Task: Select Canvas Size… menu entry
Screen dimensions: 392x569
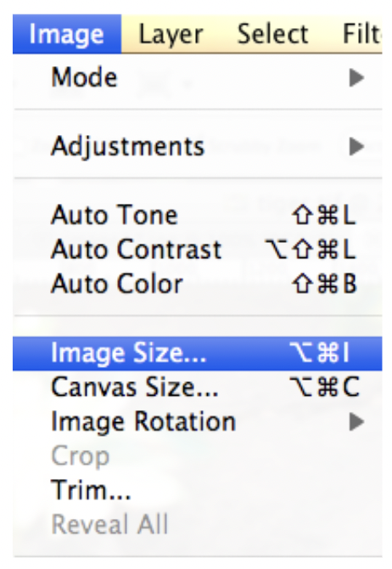Action: pos(198,387)
